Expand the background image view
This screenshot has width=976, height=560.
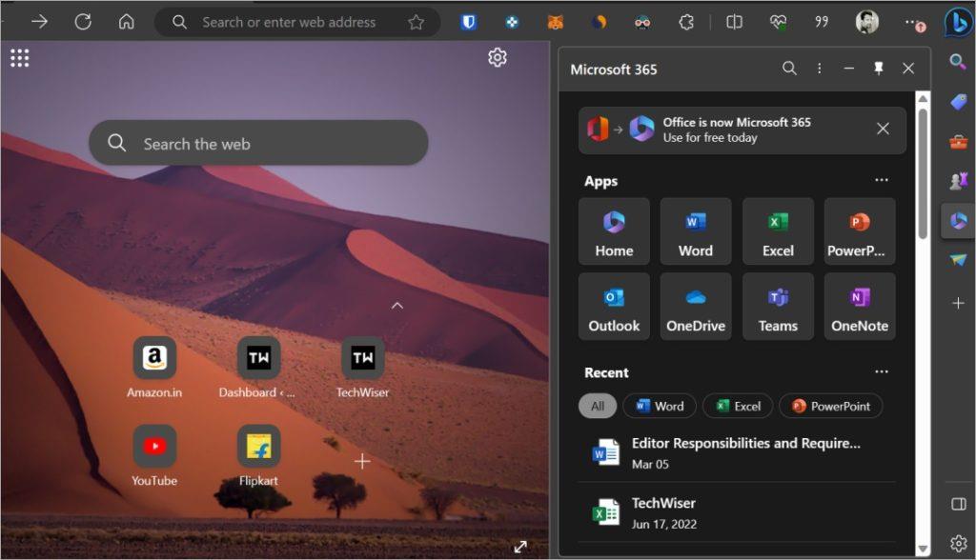click(520, 547)
